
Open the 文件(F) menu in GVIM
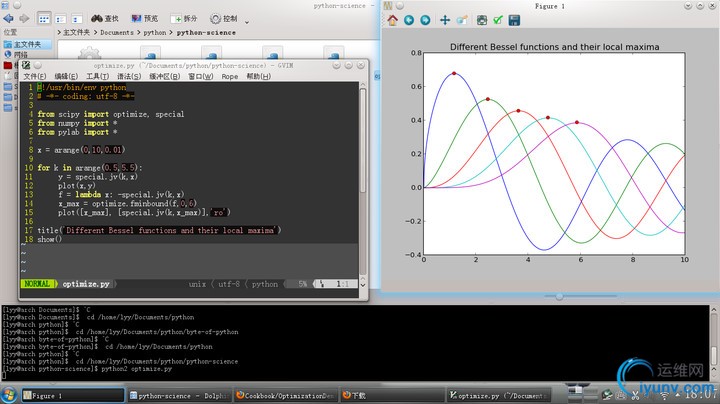pos(35,76)
